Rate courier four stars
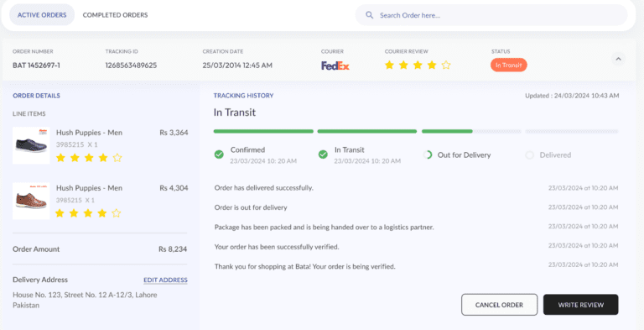644x330 pixels. click(x=432, y=65)
